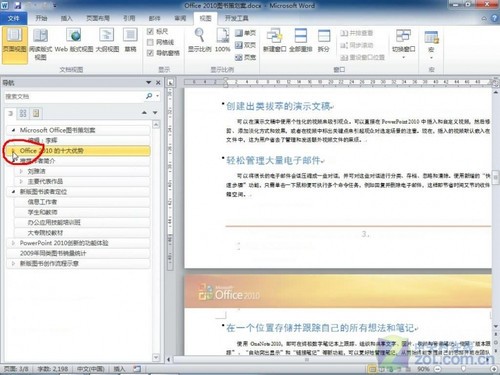Image resolution: width=500 pixels, height=375 pixels.
Task: Click the document vertical scrollbar thumb
Action: click(496, 177)
